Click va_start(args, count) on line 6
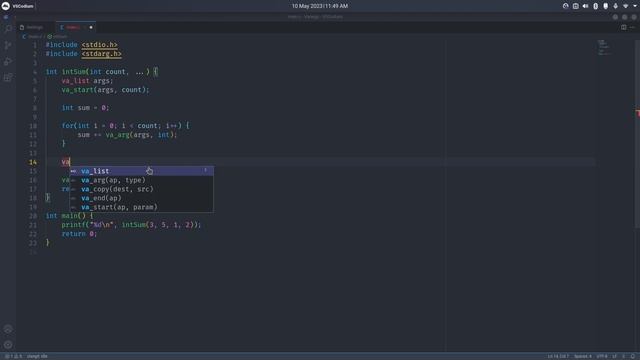Viewport: 640px width, 360px height. pos(105,90)
